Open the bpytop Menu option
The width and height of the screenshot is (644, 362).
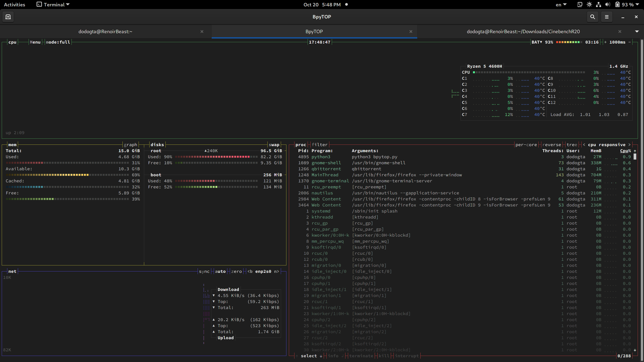tap(35, 42)
